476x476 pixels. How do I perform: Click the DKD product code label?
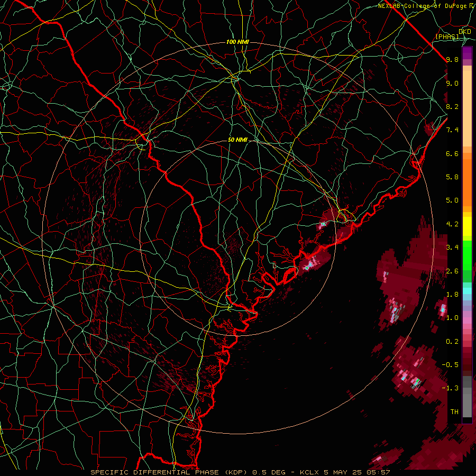pos(465,32)
